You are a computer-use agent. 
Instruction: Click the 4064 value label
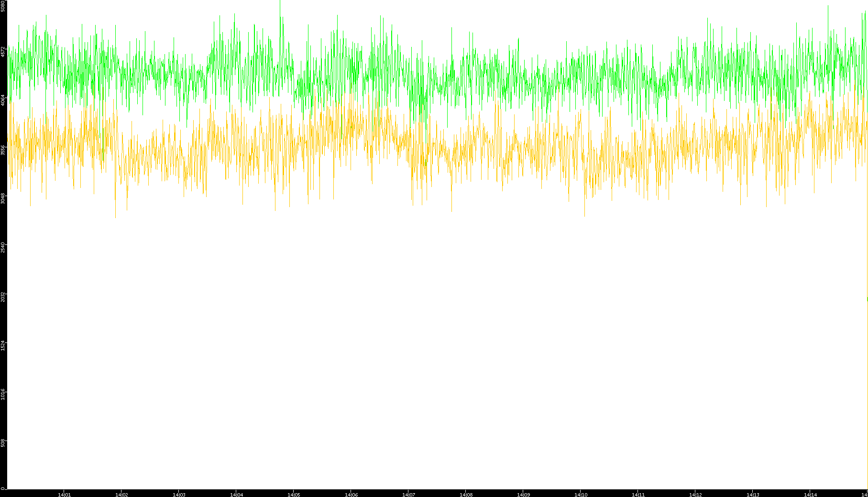click(x=3, y=100)
